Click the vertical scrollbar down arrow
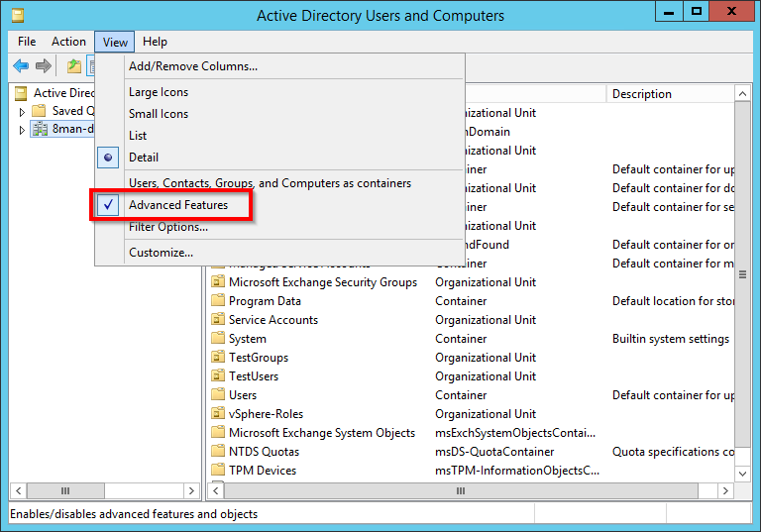 pyautogui.click(x=744, y=475)
